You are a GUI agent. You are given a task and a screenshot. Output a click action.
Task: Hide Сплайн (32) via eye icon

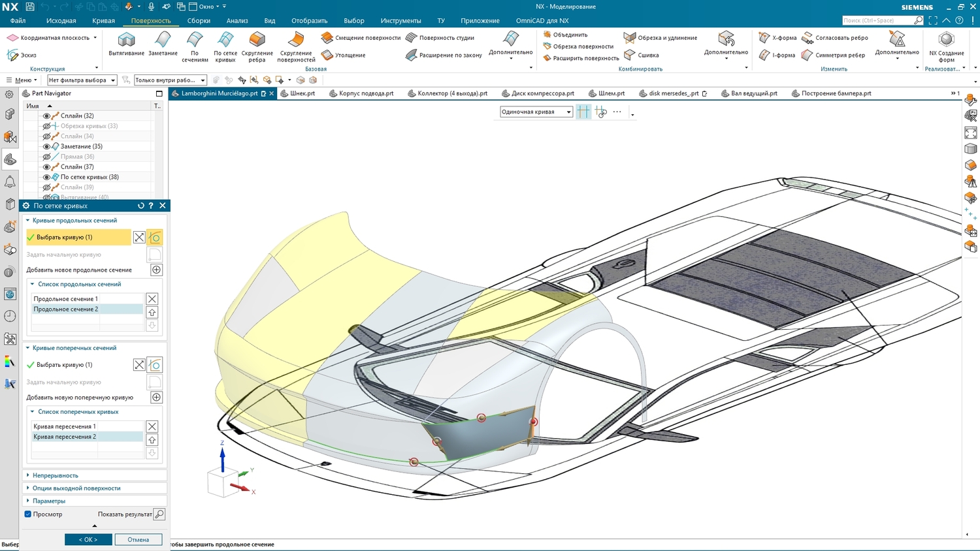click(46, 116)
